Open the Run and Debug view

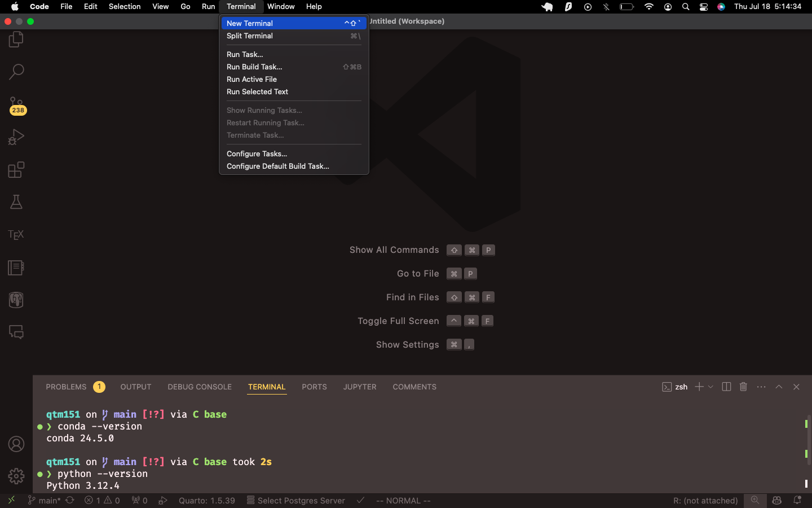coord(16,137)
